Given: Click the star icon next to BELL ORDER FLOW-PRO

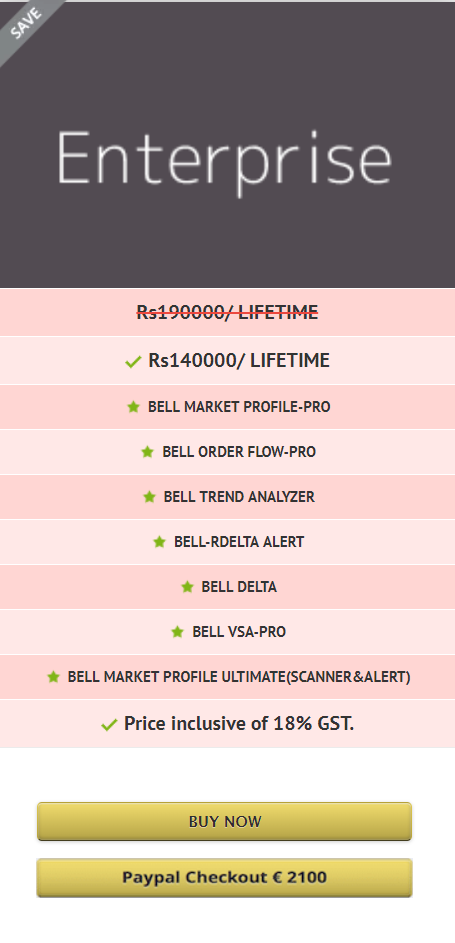Looking at the screenshot, I should [147, 452].
